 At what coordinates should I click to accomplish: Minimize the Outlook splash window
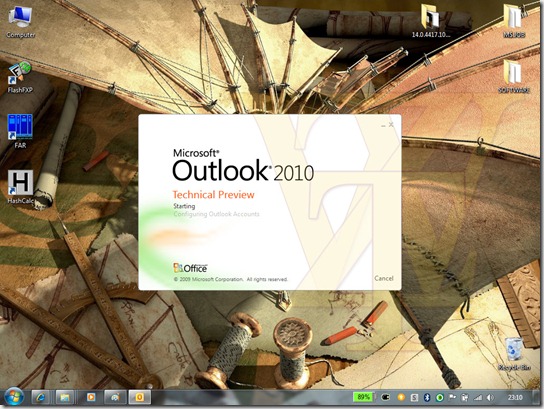(383, 125)
